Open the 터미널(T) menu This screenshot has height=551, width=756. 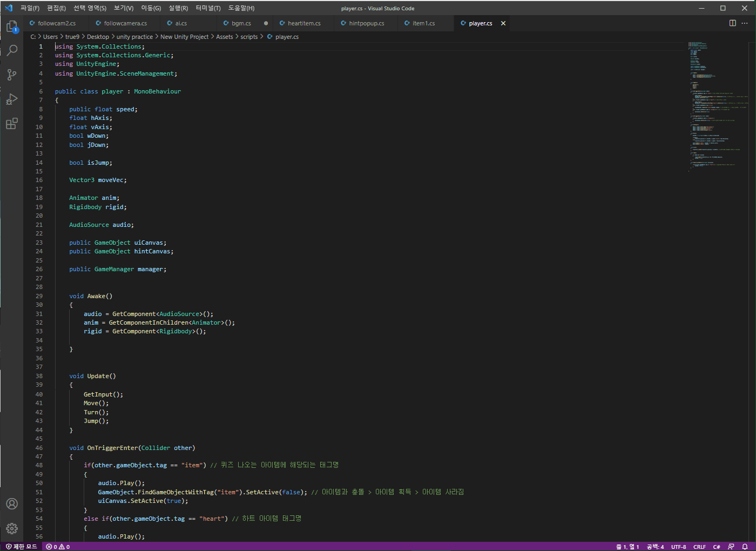208,8
